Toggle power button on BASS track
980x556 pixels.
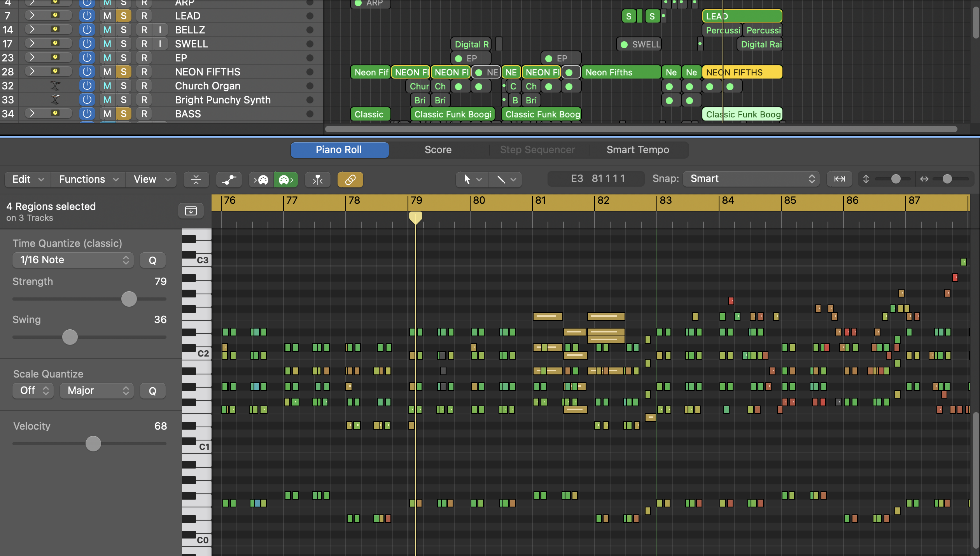click(x=87, y=114)
